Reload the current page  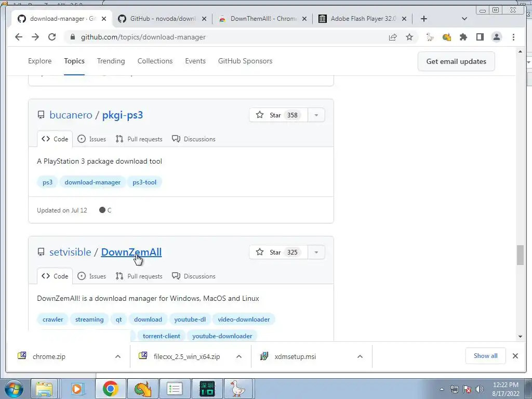point(52,37)
